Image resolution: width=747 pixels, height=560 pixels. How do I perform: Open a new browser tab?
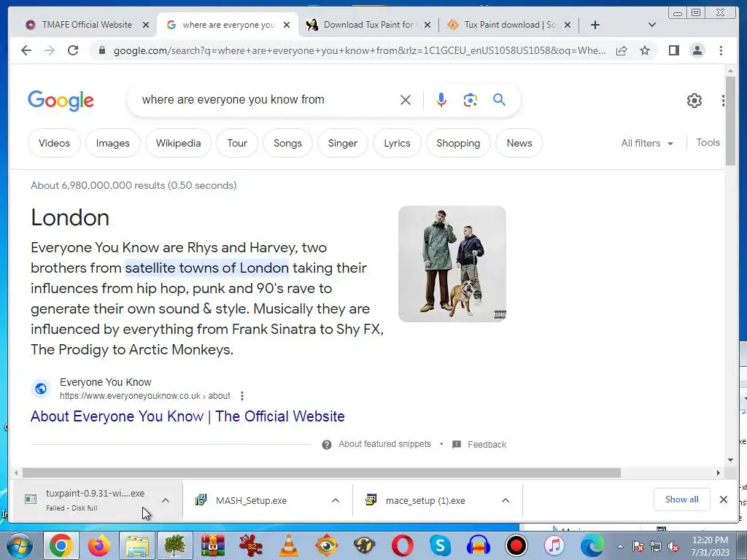pyautogui.click(x=595, y=25)
